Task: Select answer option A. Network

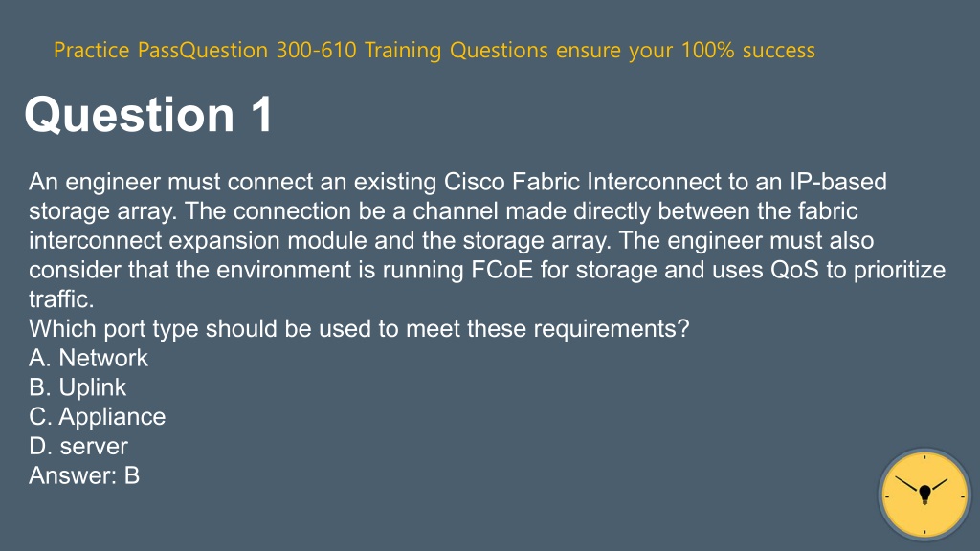Action: pyautogui.click(x=88, y=358)
